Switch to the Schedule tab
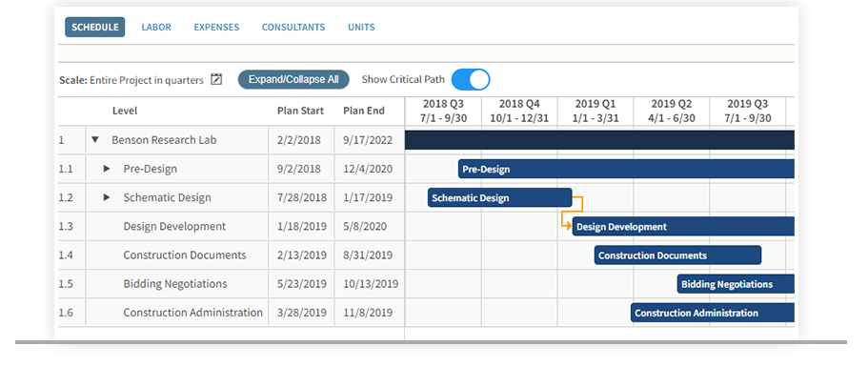868x367 pixels. 95,27
